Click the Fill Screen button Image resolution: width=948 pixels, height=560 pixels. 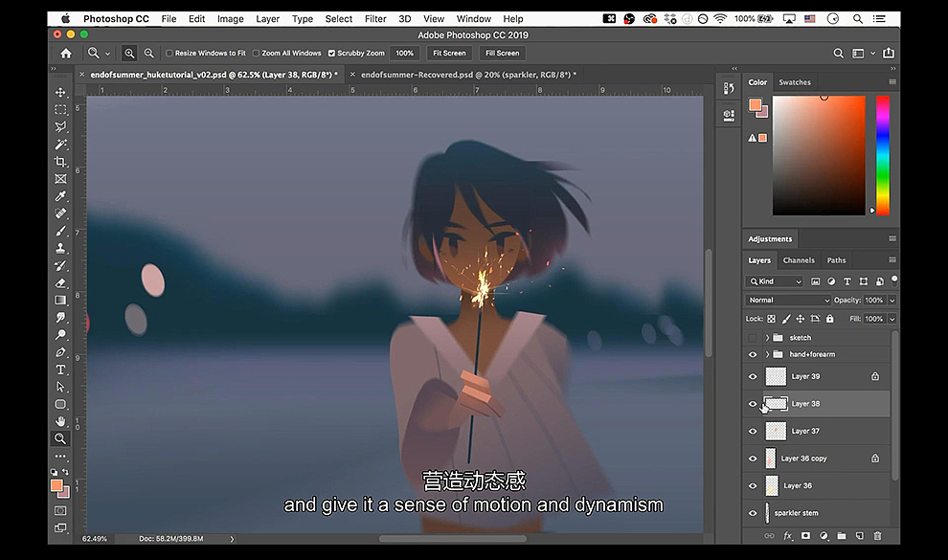point(503,54)
